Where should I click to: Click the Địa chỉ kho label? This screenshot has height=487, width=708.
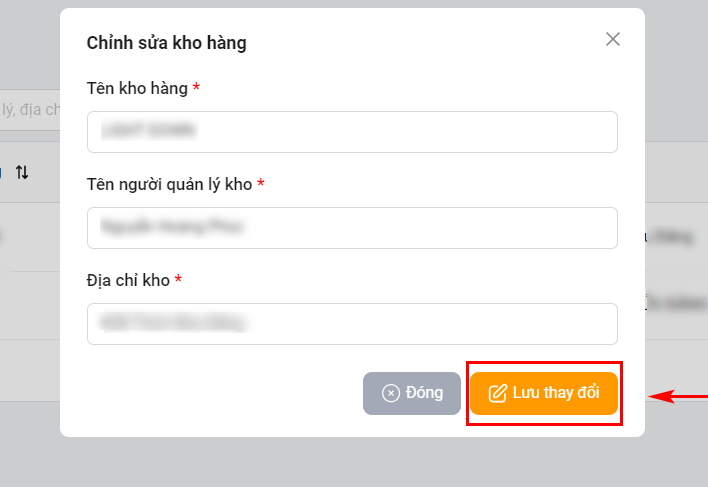tap(128, 281)
